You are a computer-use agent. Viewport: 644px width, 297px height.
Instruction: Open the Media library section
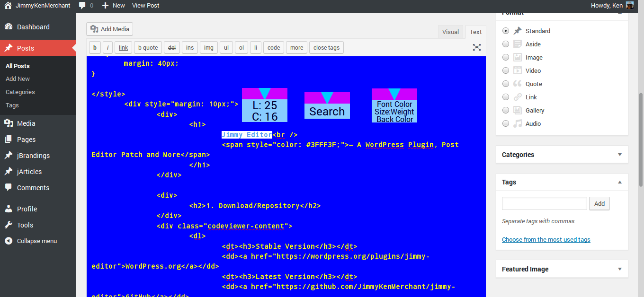tap(26, 123)
